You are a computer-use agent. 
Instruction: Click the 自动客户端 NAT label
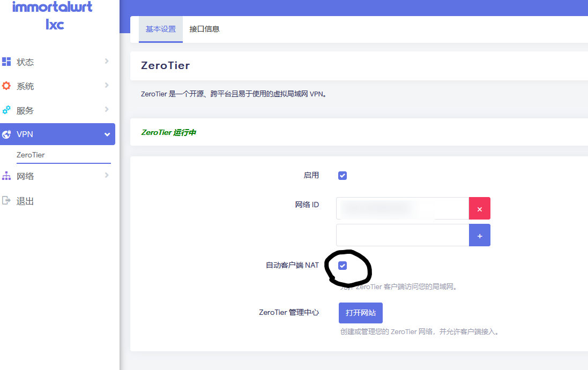pyautogui.click(x=292, y=265)
